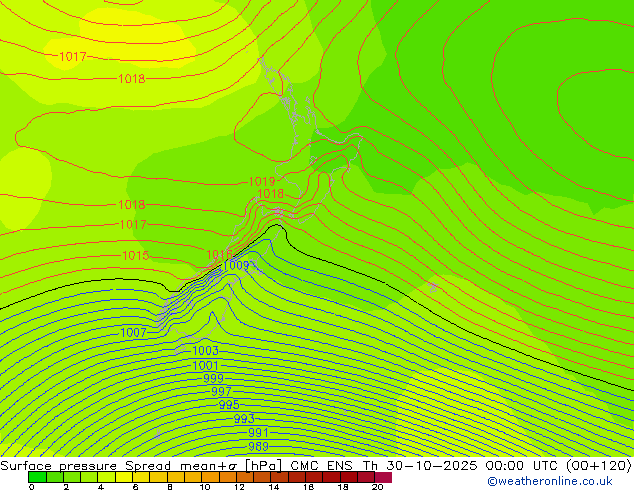634x490 pixels.
Task: Click the date text '30-10-2025'
Action: (432, 466)
